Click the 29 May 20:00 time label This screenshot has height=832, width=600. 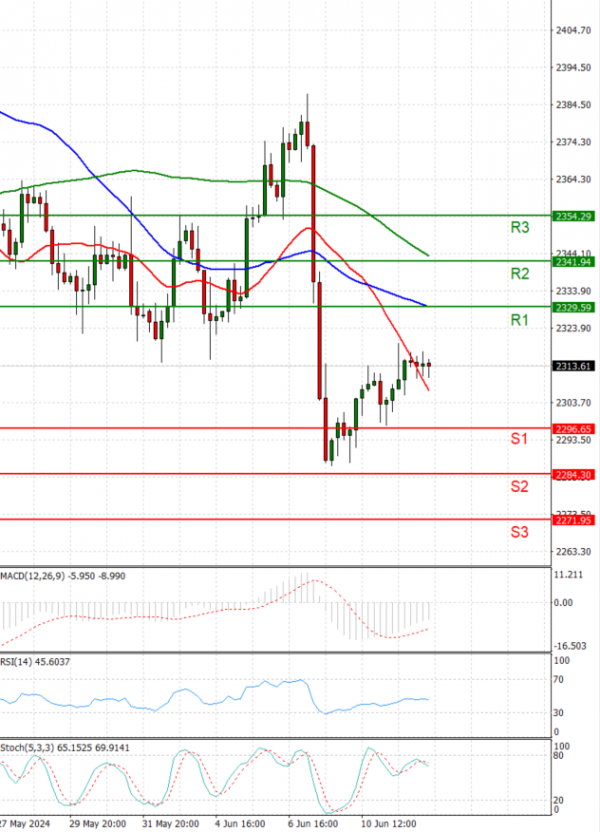click(98, 824)
